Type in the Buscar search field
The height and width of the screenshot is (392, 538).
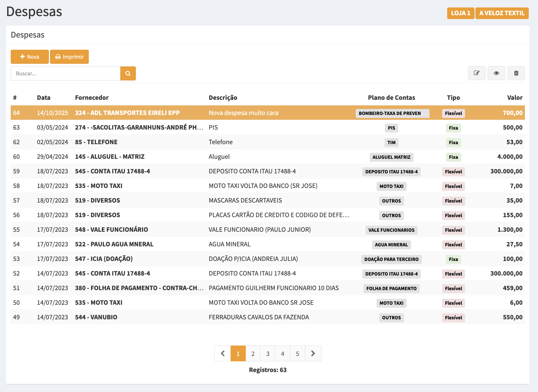tap(66, 74)
